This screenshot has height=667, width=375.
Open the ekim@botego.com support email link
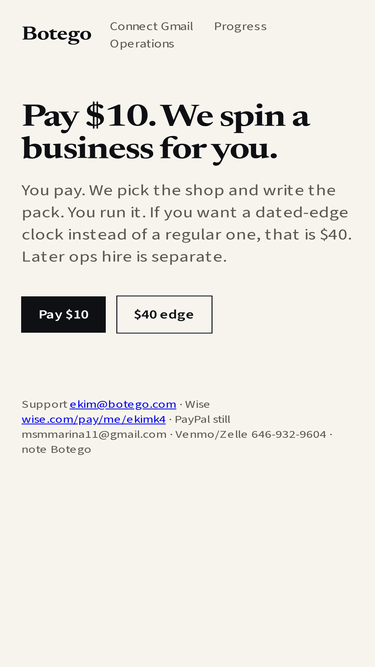tap(123, 404)
